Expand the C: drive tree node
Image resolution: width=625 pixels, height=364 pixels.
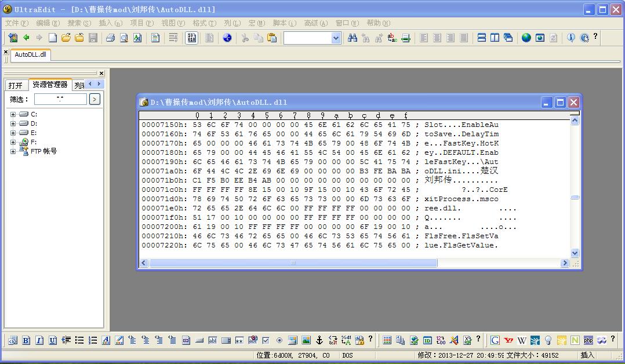[13, 114]
